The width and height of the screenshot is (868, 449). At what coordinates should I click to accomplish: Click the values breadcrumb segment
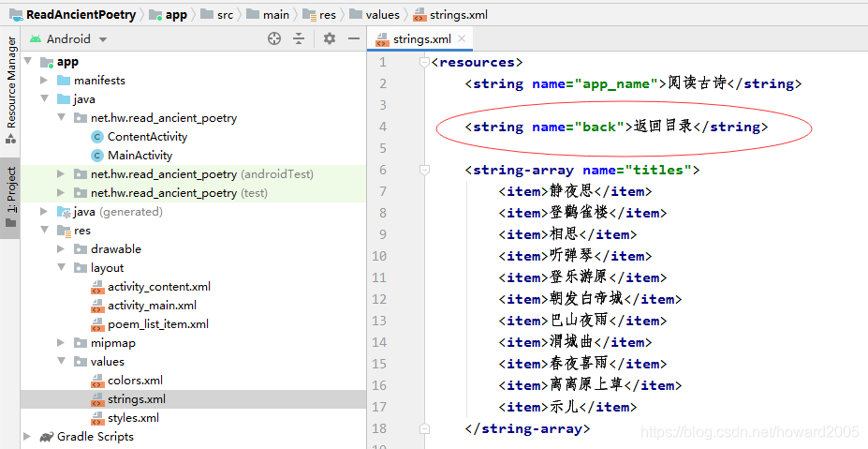[382, 15]
